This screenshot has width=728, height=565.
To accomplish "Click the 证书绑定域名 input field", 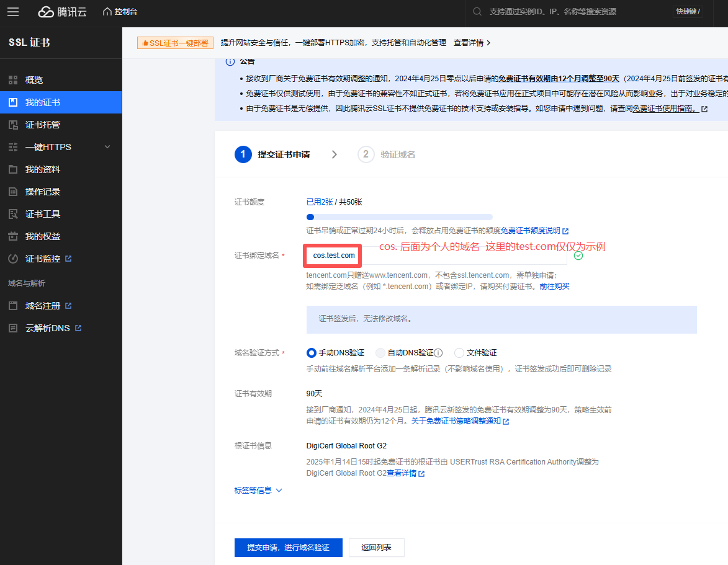I will pyautogui.click(x=434, y=256).
